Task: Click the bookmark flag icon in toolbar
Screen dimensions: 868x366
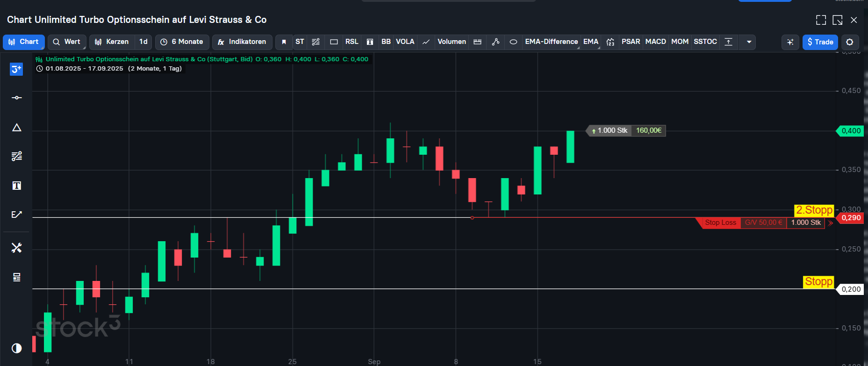Action: tap(284, 42)
